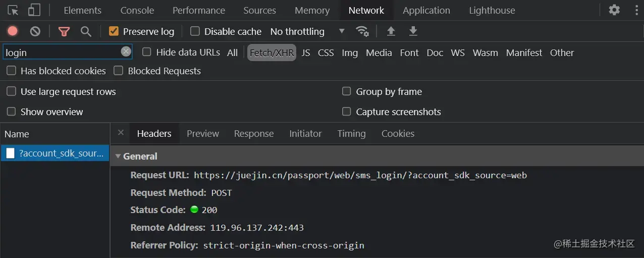644x258 pixels.
Task: Click the file icon of the ?account_sdk_sour request
Action: [11, 153]
